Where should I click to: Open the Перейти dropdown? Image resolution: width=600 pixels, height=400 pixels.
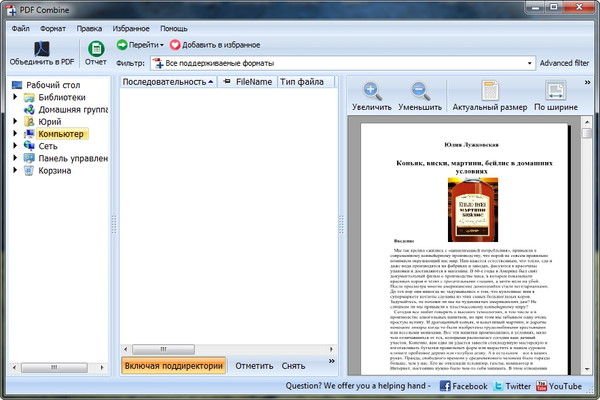[x=140, y=45]
